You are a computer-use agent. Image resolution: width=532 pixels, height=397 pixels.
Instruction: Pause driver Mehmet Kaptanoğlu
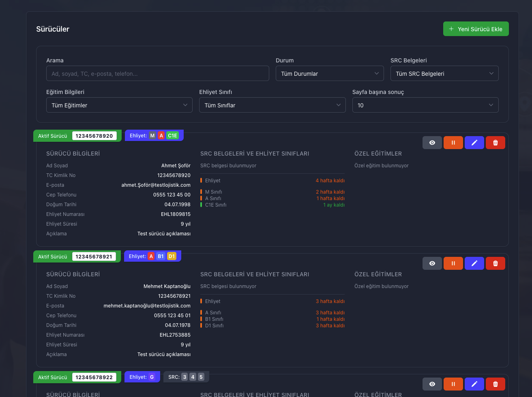coord(453,263)
